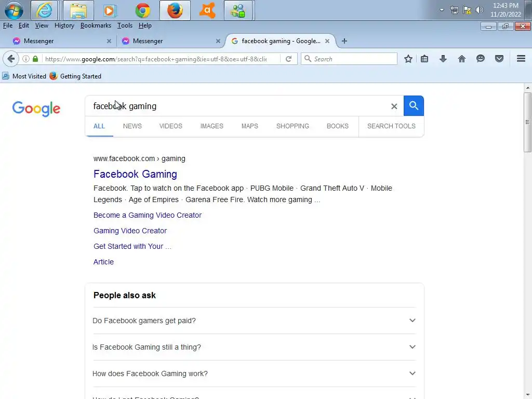Open Gaming Video Creator link
The width and height of the screenshot is (532, 399).
click(x=130, y=231)
